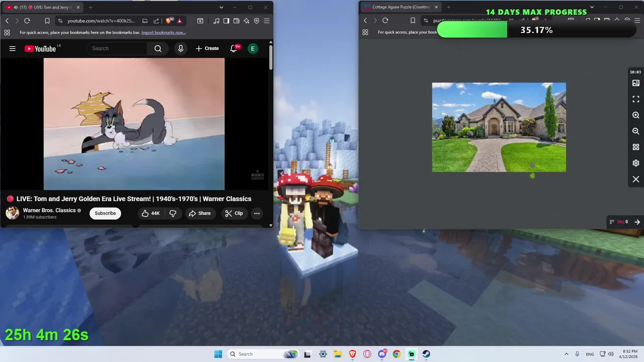Screen dimensions: 644x362
Task: Open Brave Rewards triangle icon in YouTube window
Action: [x=180, y=21]
